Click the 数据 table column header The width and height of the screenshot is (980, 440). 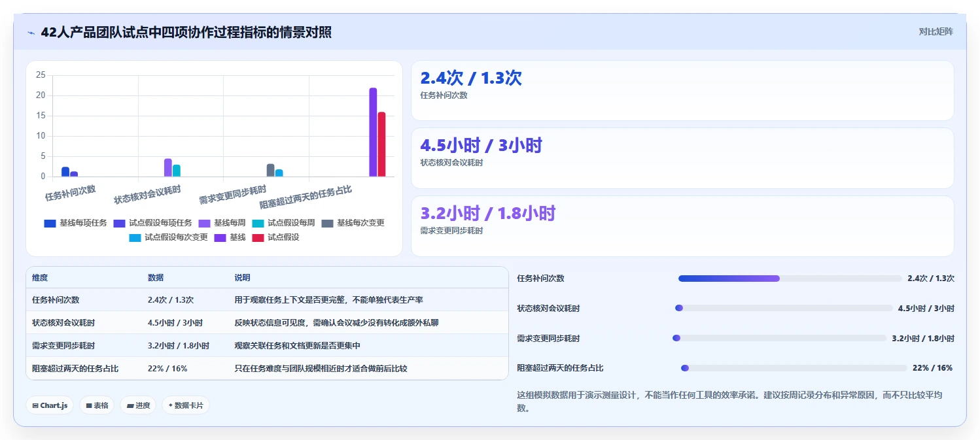pyautogui.click(x=156, y=278)
